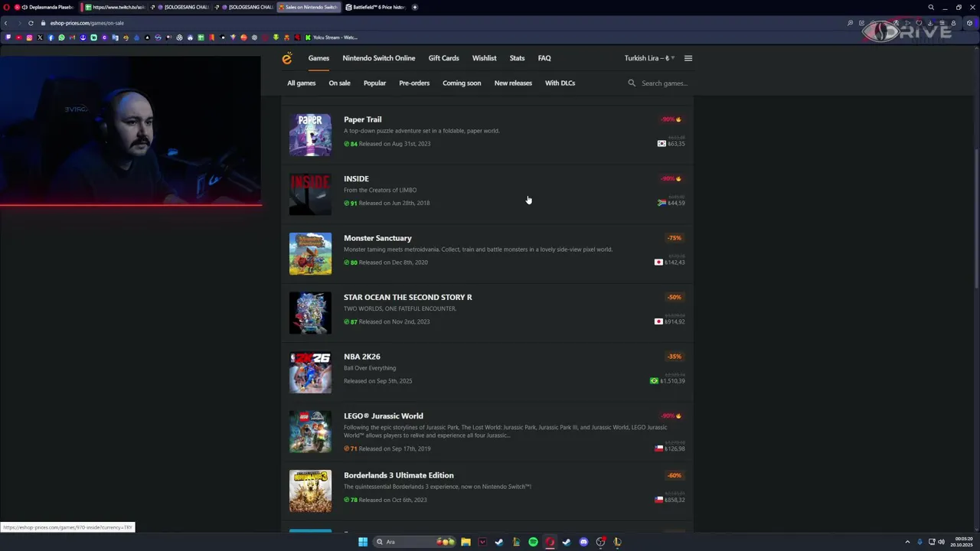Image resolution: width=980 pixels, height=551 pixels.
Task: Go to Gift Cards page
Action: [443, 58]
